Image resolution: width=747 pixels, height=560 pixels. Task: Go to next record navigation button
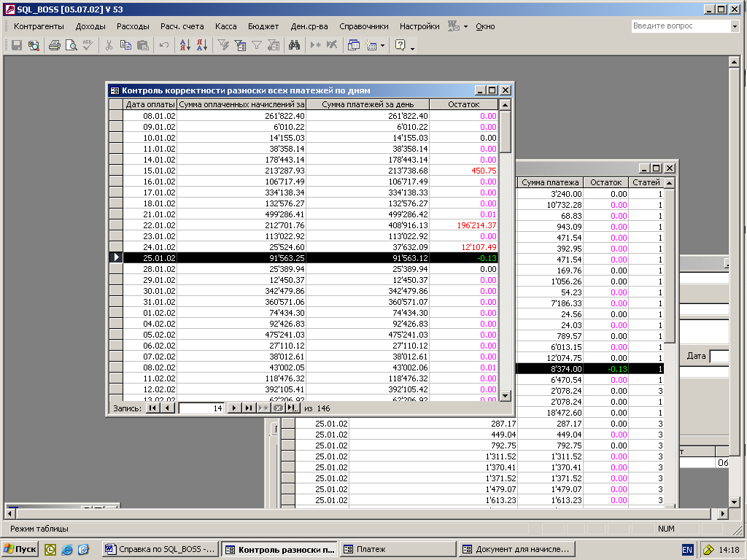[234, 408]
